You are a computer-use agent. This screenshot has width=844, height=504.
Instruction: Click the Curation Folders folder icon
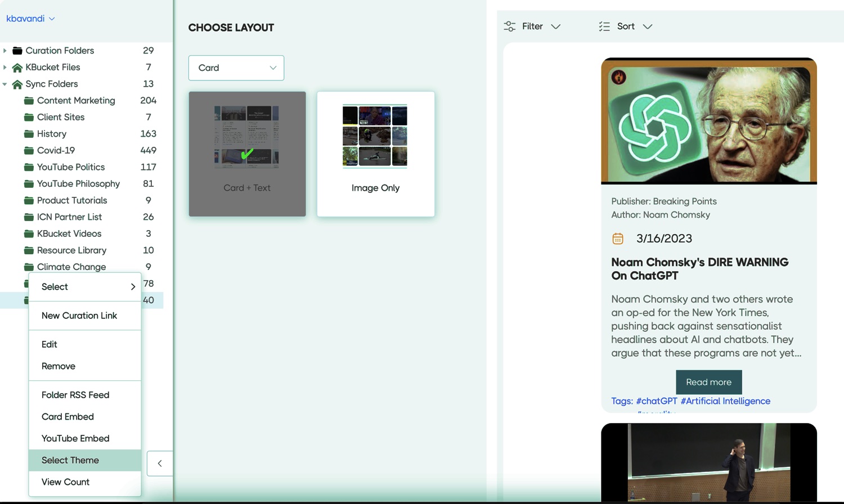tap(17, 51)
